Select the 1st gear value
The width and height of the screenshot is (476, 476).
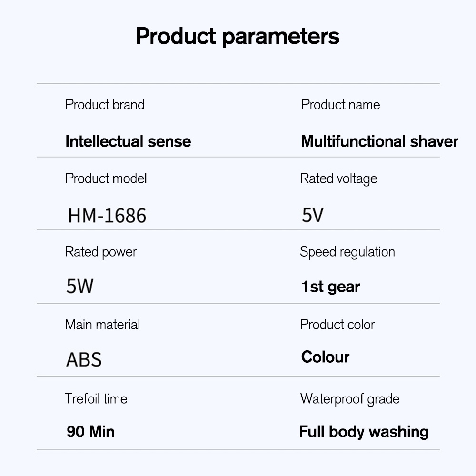pos(330,287)
